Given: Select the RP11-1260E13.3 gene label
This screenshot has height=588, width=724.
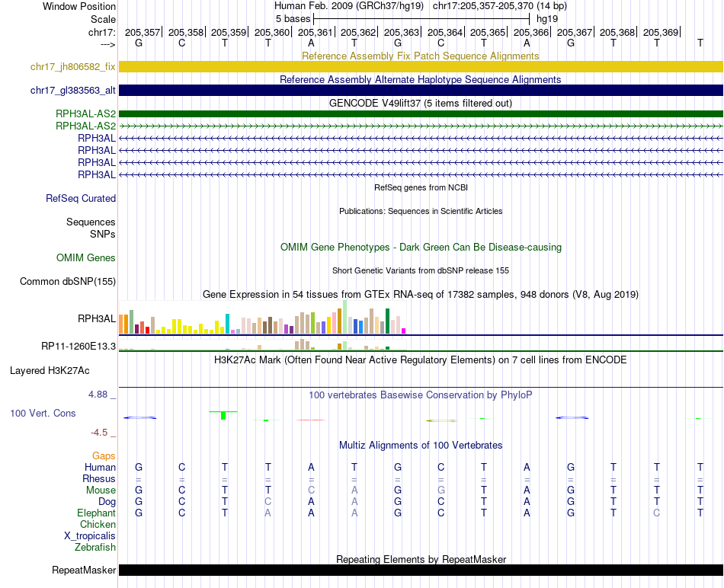Looking at the screenshot, I should point(78,346).
